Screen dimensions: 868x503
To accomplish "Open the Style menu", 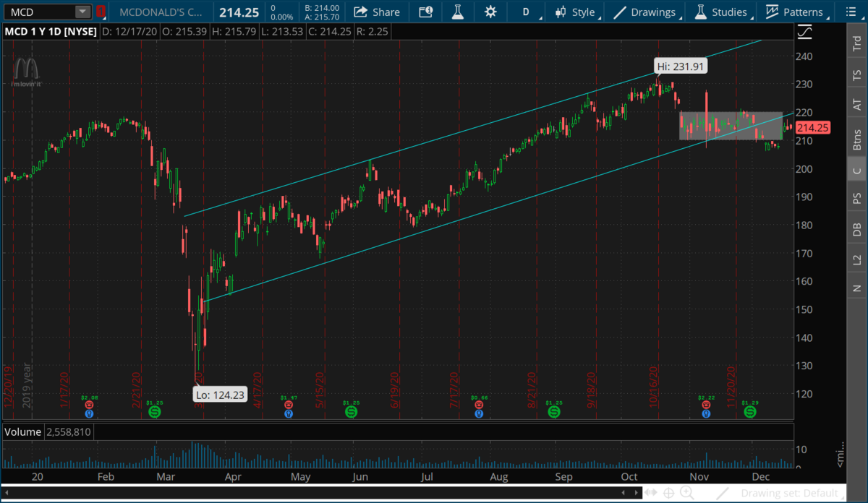I will pyautogui.click(x=576, y=12).
